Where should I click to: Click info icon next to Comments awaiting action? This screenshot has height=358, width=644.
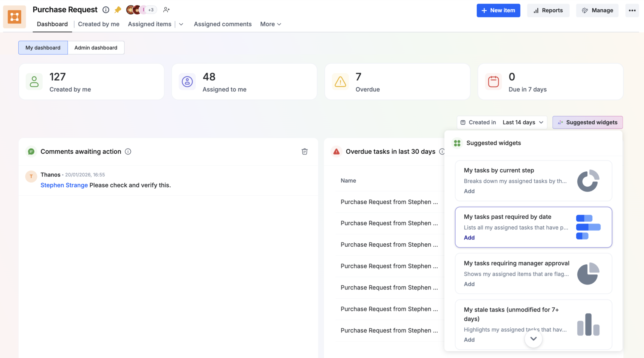click(x=128, y=151)
